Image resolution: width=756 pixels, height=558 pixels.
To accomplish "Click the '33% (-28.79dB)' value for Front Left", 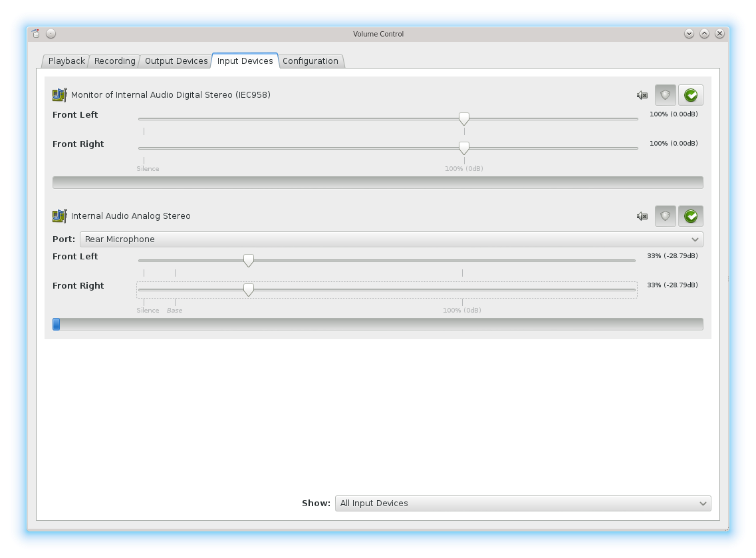I will (x=672, y=255).
